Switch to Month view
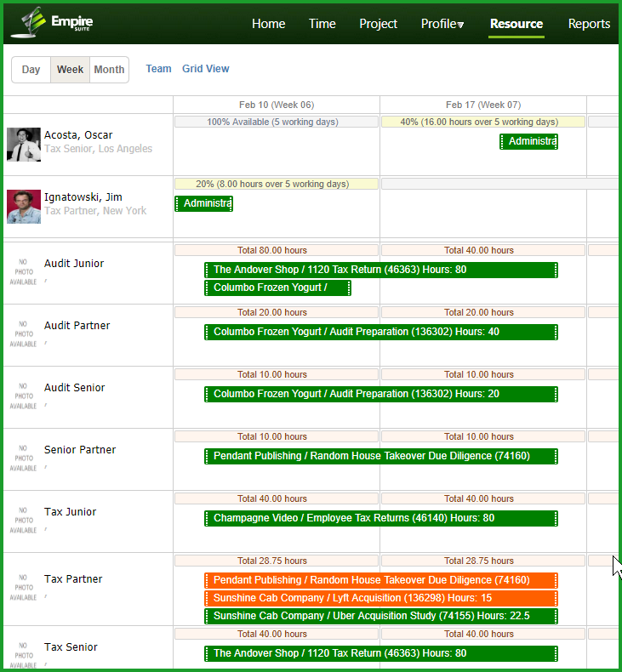 tap(109, 70)
